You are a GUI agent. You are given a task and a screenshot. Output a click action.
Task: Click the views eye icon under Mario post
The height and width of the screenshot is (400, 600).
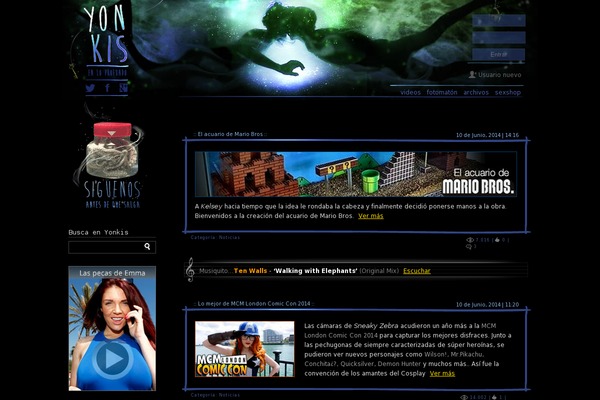pyautogui.click(x=470, y=240)
